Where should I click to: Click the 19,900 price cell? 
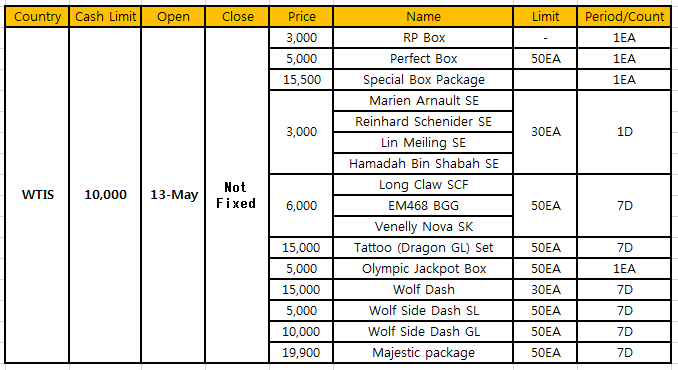pos(301,353)
